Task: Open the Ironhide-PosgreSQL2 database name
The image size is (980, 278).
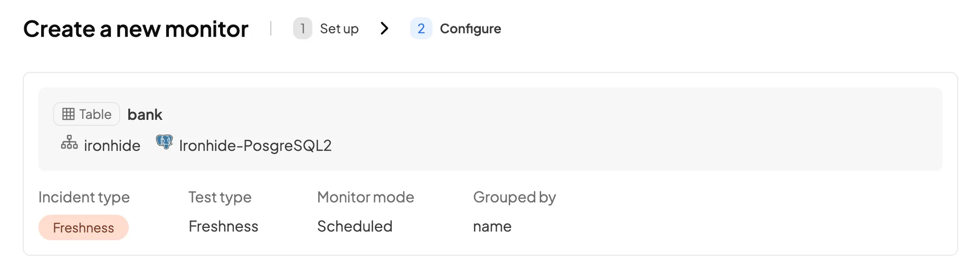Action: 255,145
